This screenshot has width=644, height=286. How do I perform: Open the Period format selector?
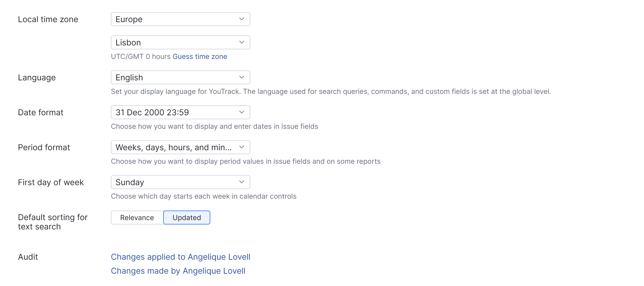[x=180, y=147]
